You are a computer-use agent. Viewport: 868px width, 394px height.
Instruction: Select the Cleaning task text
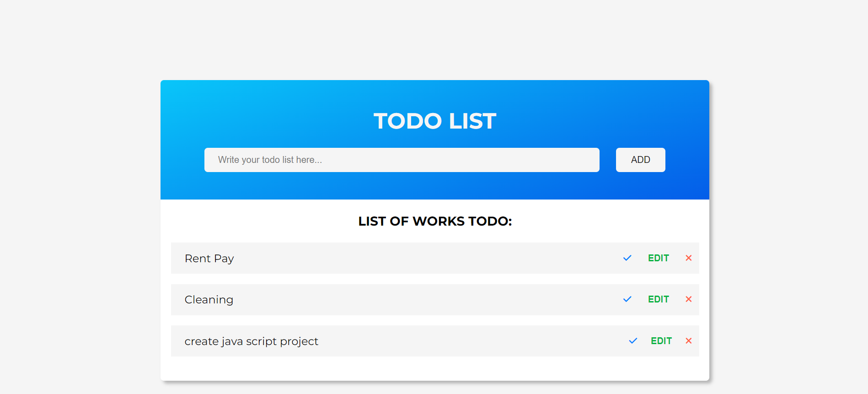[x=209, y=300]
